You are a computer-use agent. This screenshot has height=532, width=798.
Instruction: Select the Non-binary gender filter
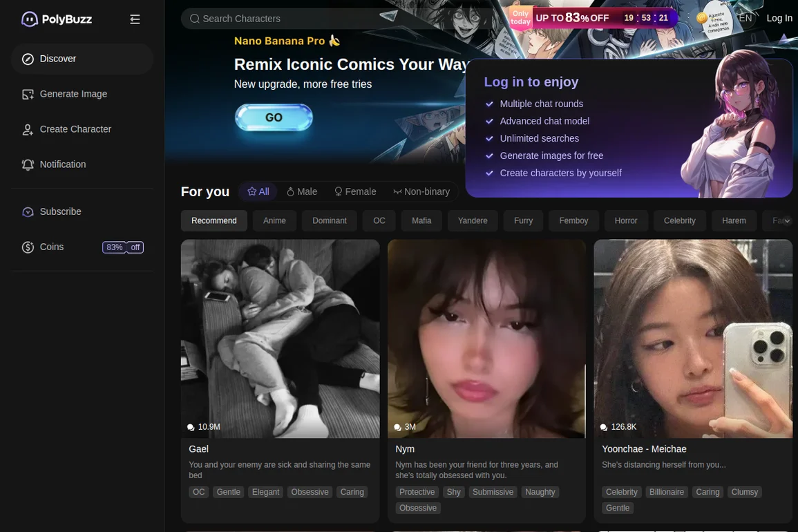[421, 191]
